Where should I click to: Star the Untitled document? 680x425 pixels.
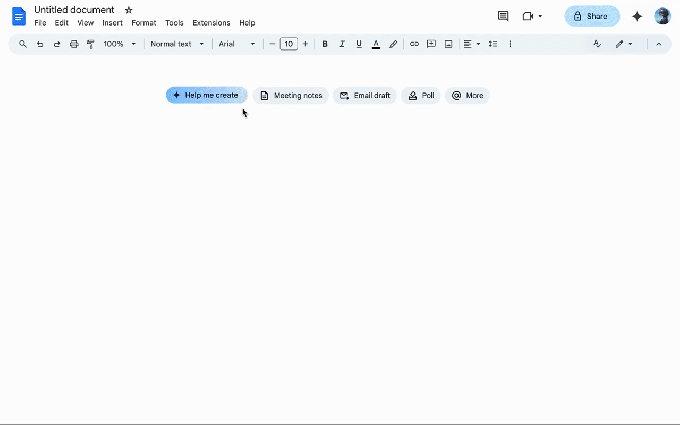click(x=128, y=10)
